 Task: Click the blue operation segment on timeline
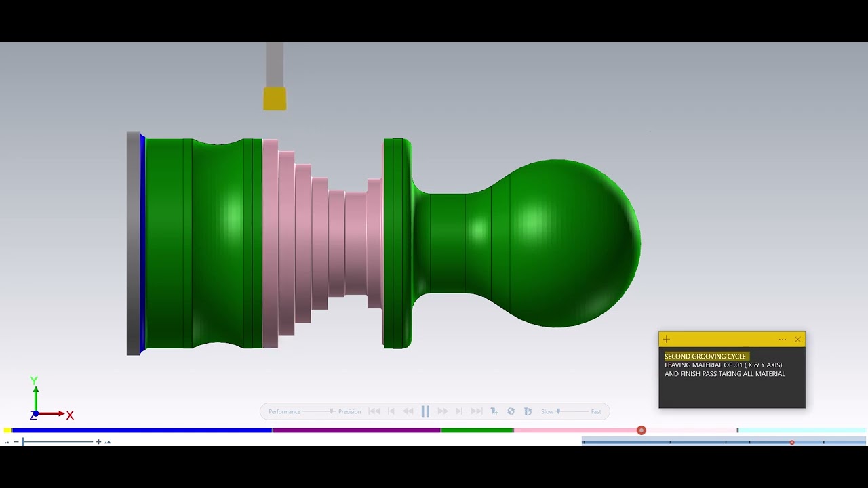point(142,430)
